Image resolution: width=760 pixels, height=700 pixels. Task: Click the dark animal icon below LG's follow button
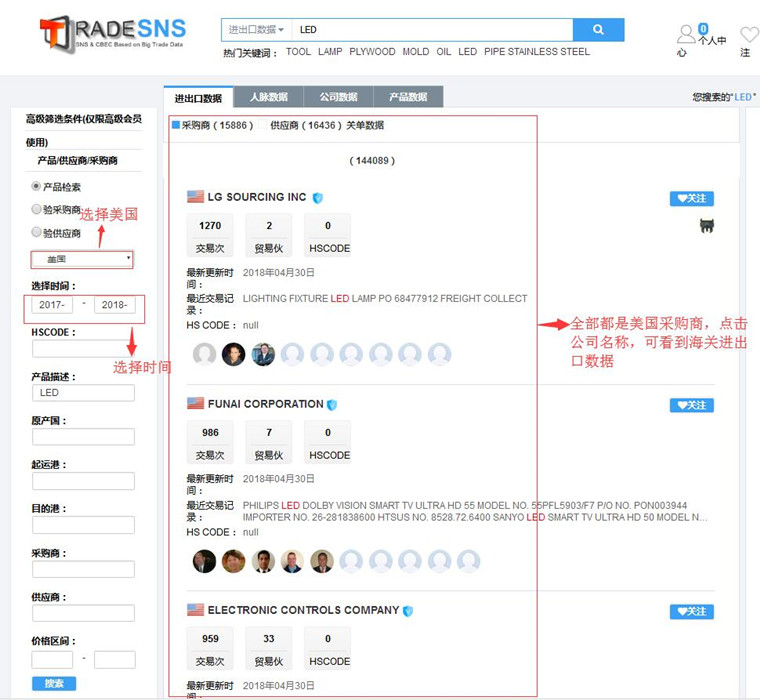click(707, 225)
